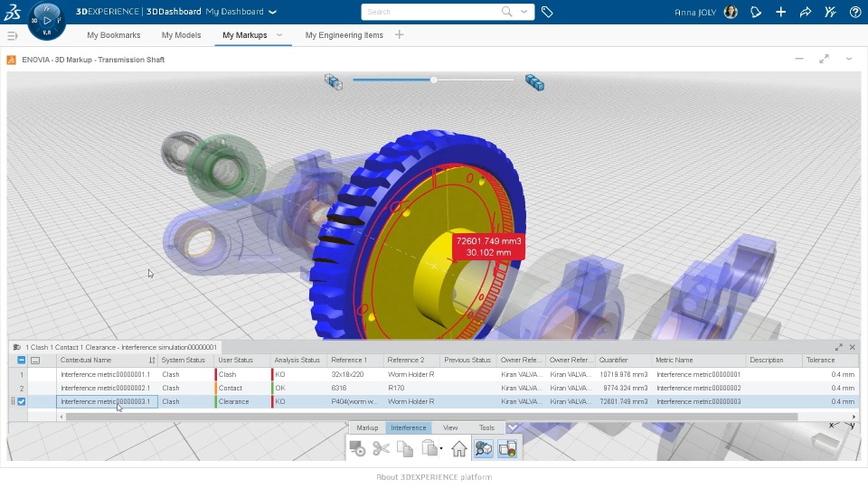
Task: Select Interference metric00000001.1 row
Action: tap(434, 374)
